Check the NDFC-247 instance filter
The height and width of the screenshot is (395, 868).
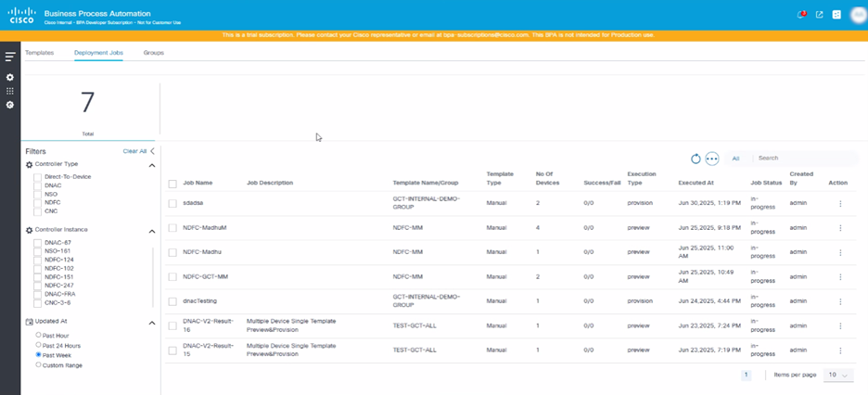[x=38, y=286]
